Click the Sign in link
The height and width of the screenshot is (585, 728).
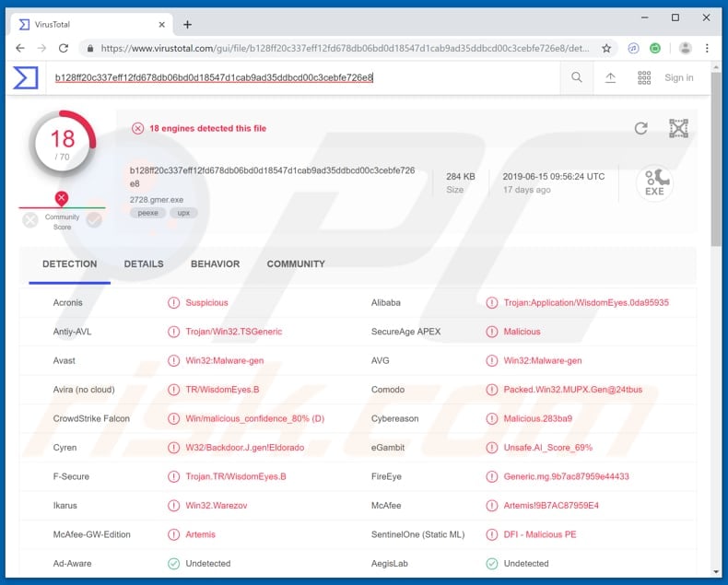pyautogui.click(x=679, y=78)
